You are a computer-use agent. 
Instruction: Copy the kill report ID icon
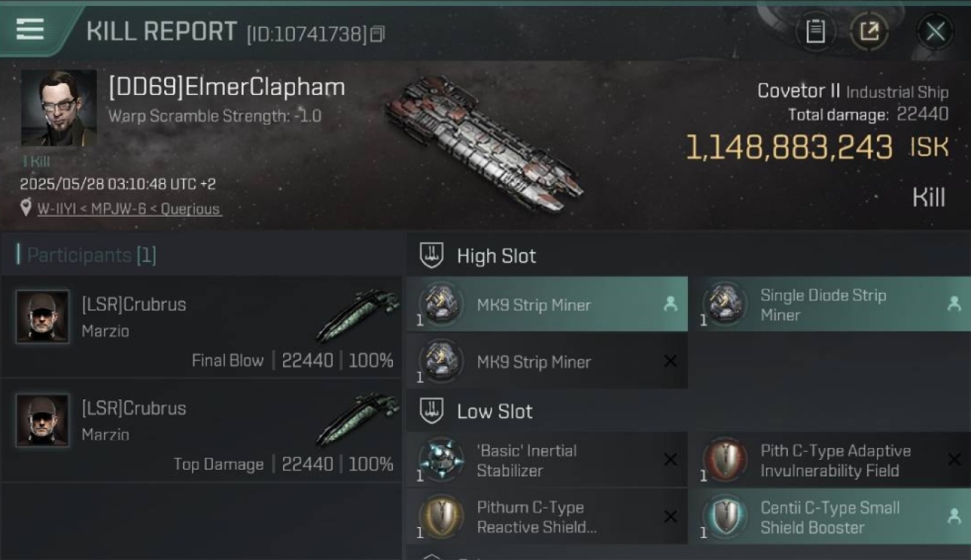click(378, 34)
